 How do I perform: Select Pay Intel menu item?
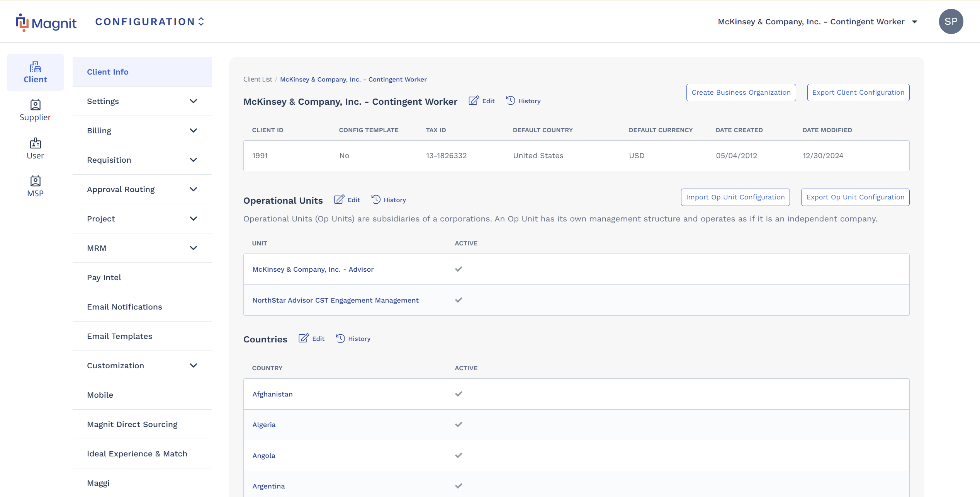(104, 277)
